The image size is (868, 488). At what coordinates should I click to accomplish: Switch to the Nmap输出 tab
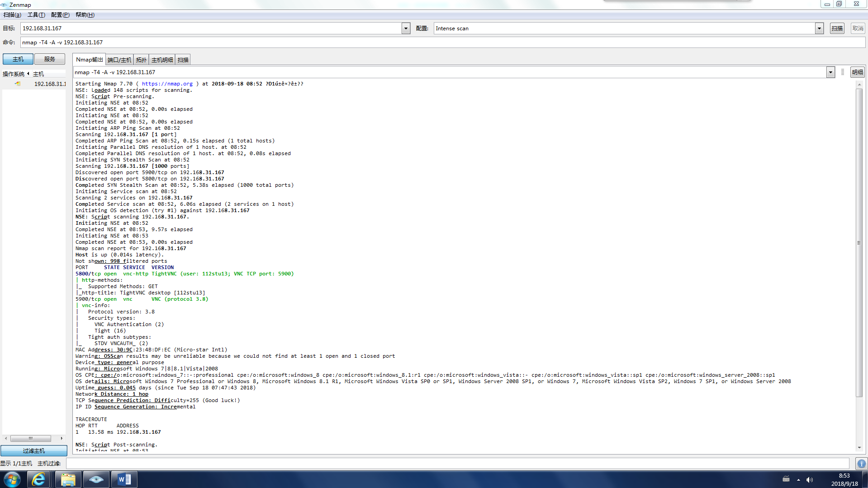click(x=89, y=60)
